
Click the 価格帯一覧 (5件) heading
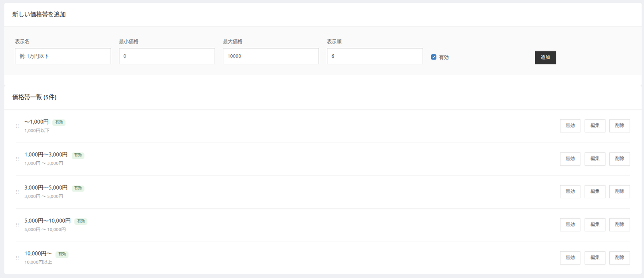coord(34,97)
